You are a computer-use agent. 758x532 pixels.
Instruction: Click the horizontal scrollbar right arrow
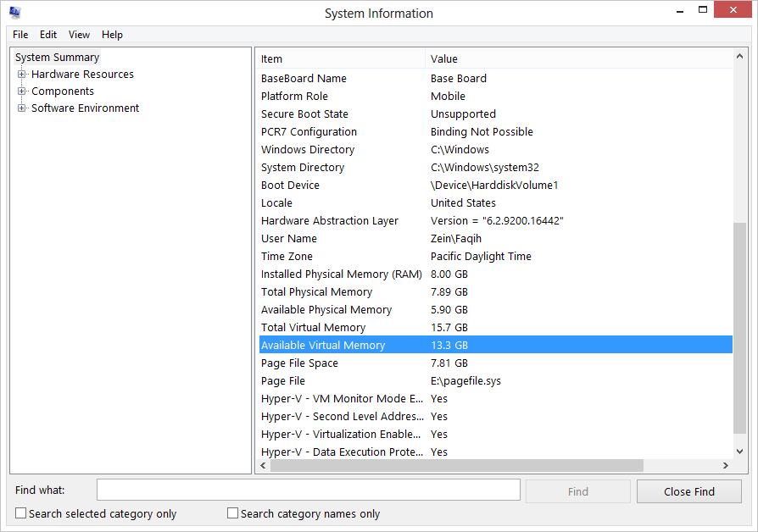(726, 465)
